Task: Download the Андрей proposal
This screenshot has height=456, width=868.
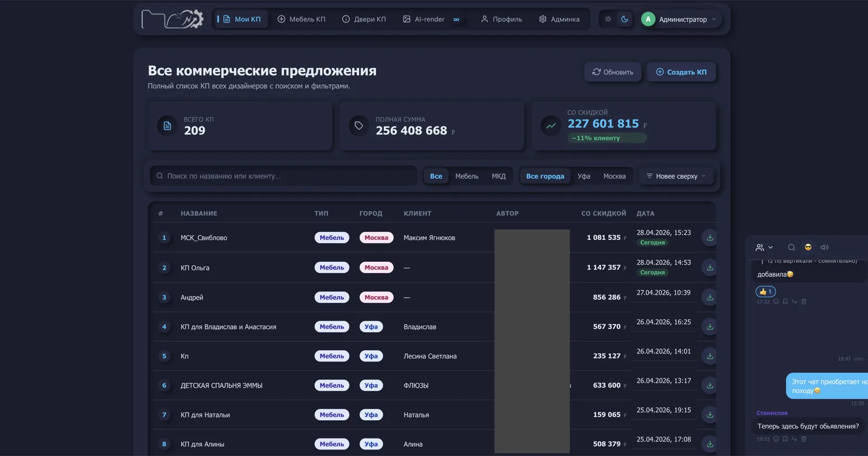Action: point(710,297)
